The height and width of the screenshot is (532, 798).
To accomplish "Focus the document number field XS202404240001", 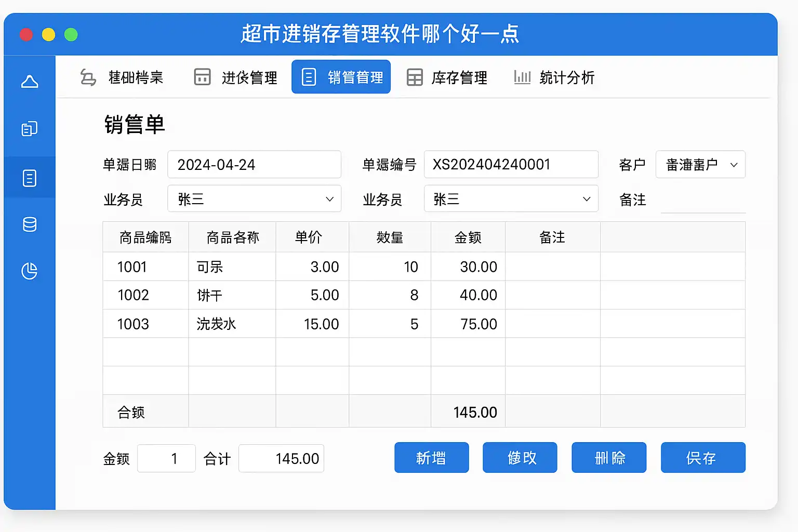I will point(511,165).
